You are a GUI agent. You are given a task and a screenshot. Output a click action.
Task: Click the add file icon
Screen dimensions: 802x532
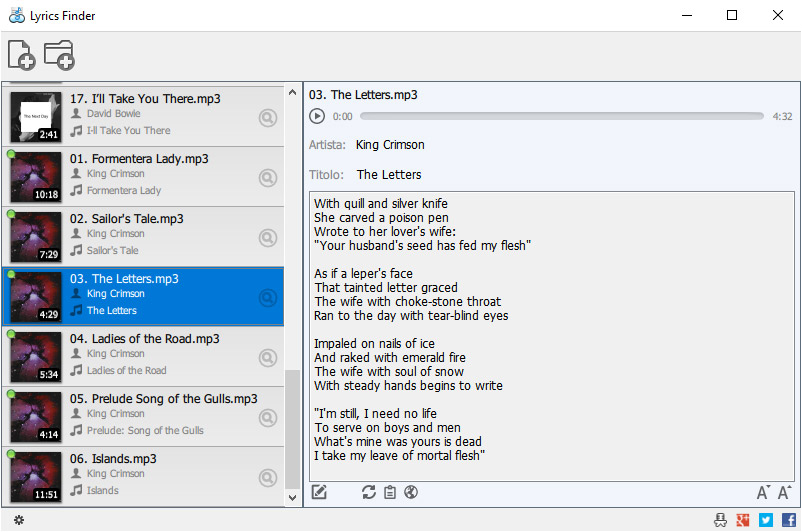click(x=21, y=55)
